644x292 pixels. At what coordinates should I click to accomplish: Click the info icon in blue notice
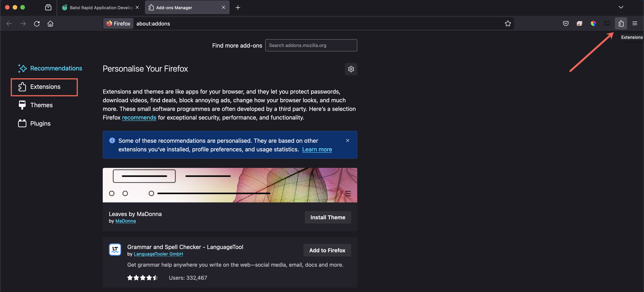(112, 140)
